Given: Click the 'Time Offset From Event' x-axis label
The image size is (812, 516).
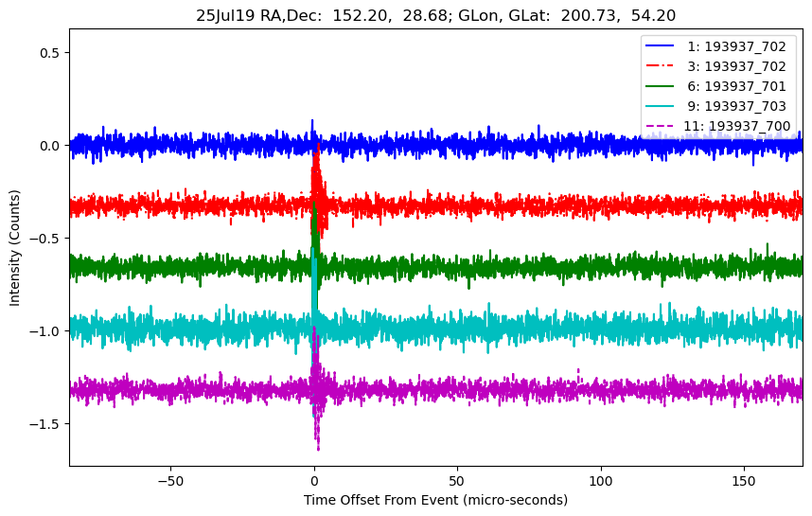Looking at the screenshot, I should click(435, 500).
